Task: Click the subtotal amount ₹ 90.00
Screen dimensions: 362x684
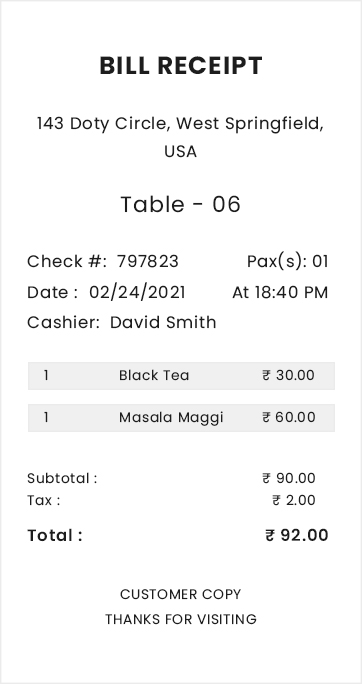Action: tap(289, 479)
